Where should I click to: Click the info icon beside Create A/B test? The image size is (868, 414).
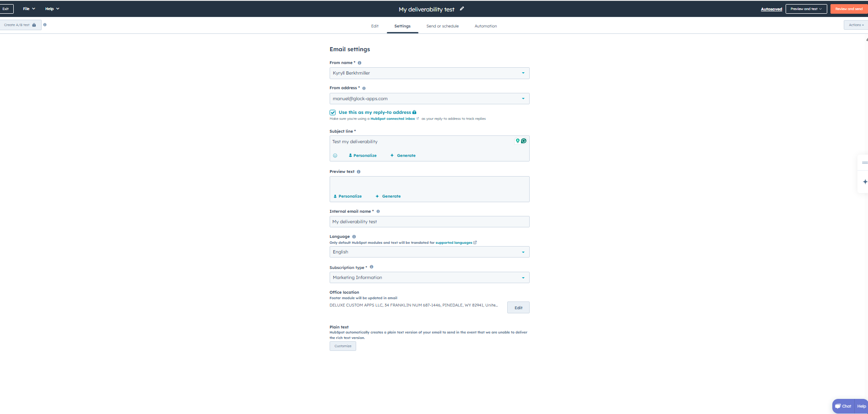click(45, 25)
